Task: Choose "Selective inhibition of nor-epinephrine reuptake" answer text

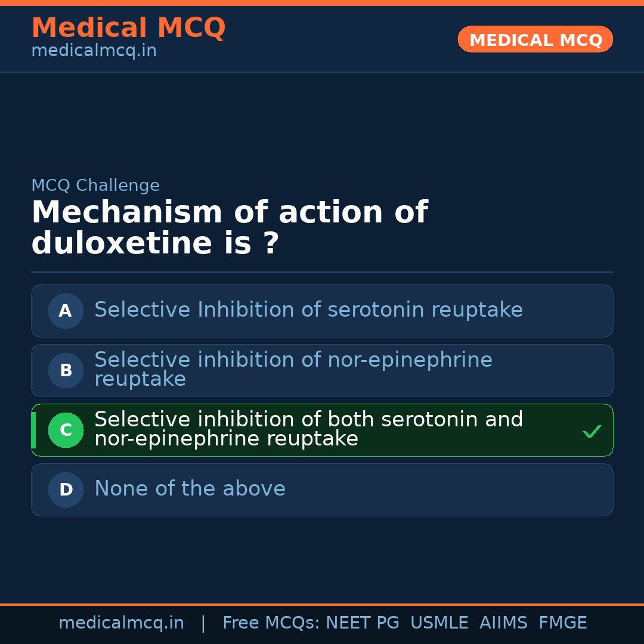Action: pos(293,369)
